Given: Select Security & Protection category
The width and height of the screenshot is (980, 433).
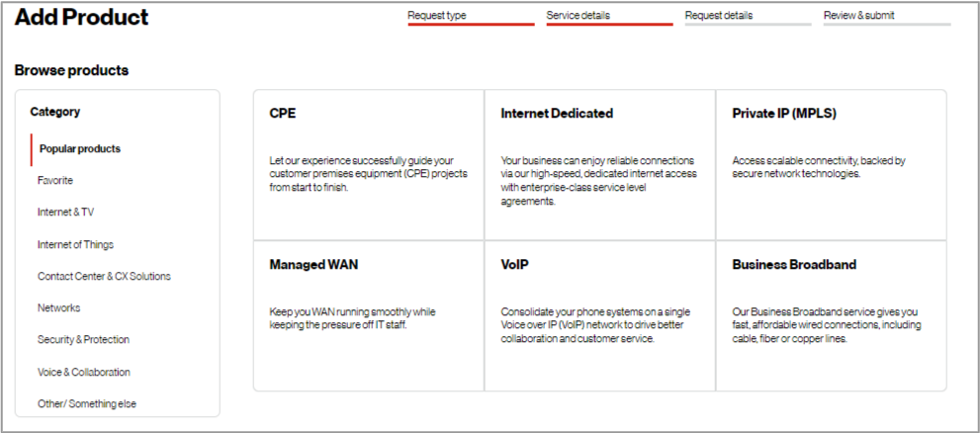Looking at the screenshot, I should click(83, 339).
